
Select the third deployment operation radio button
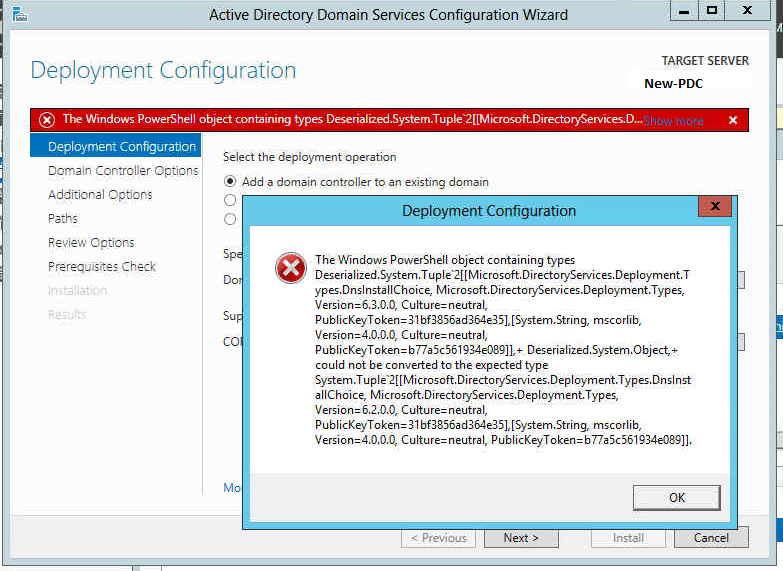230,219
